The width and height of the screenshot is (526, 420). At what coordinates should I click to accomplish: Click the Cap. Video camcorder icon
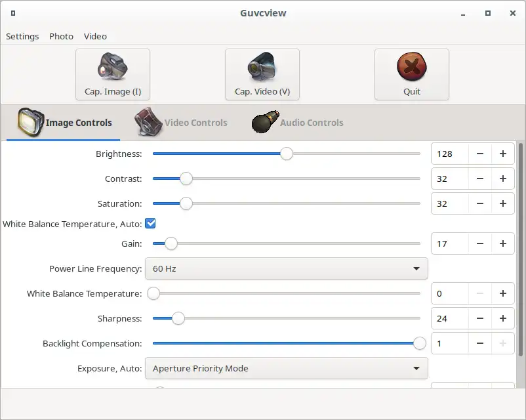click(x=262, y=66)
